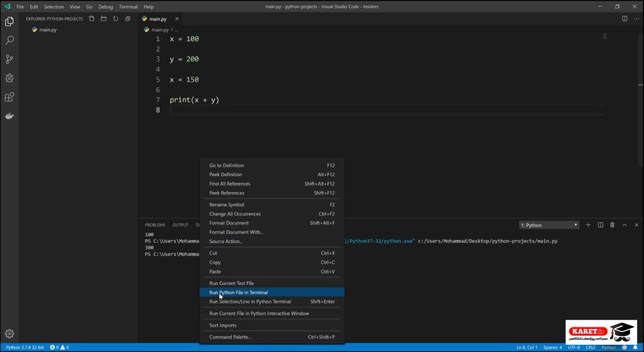Kill the terminal with trash icon

pos(612,225)
